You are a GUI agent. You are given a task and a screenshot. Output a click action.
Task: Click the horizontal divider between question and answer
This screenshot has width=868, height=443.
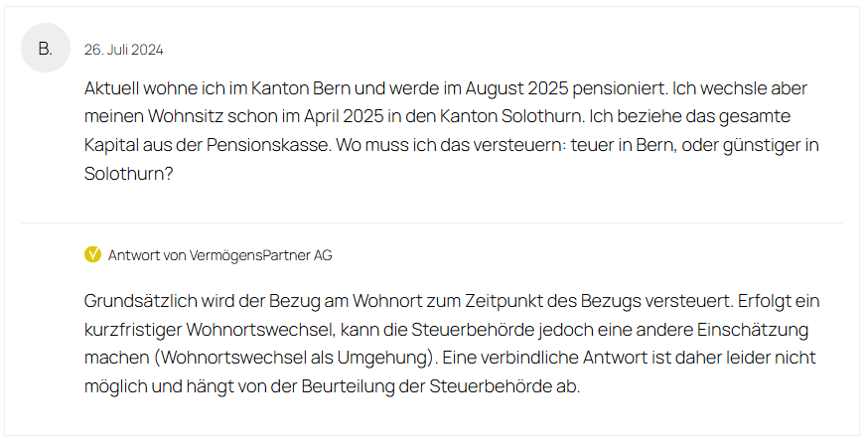coord(432,223)
